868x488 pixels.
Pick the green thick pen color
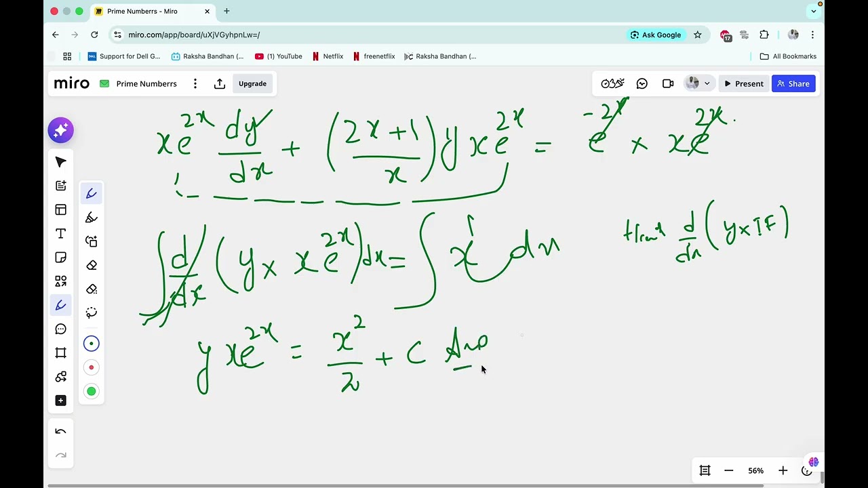[x=92, y=391]
